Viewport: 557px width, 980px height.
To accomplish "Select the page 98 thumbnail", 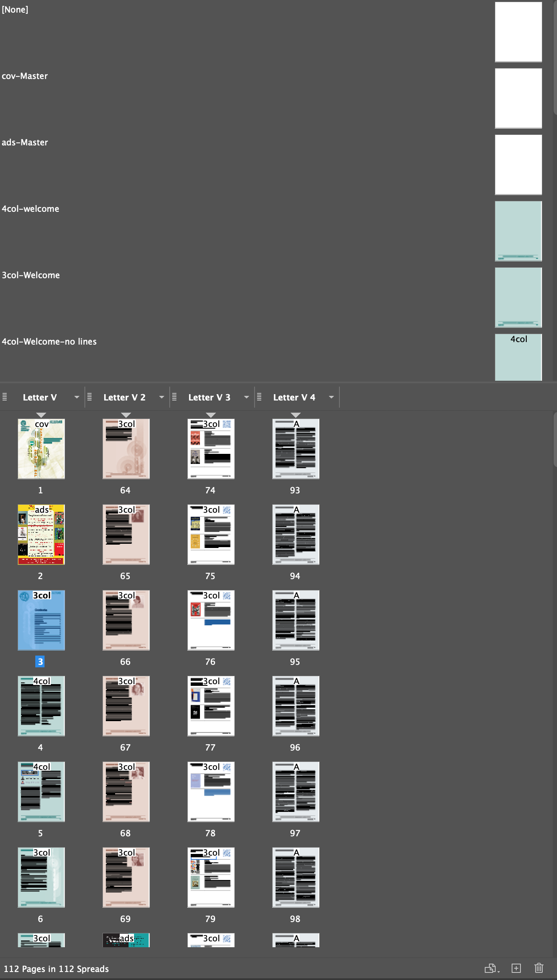I will (296, 877).
